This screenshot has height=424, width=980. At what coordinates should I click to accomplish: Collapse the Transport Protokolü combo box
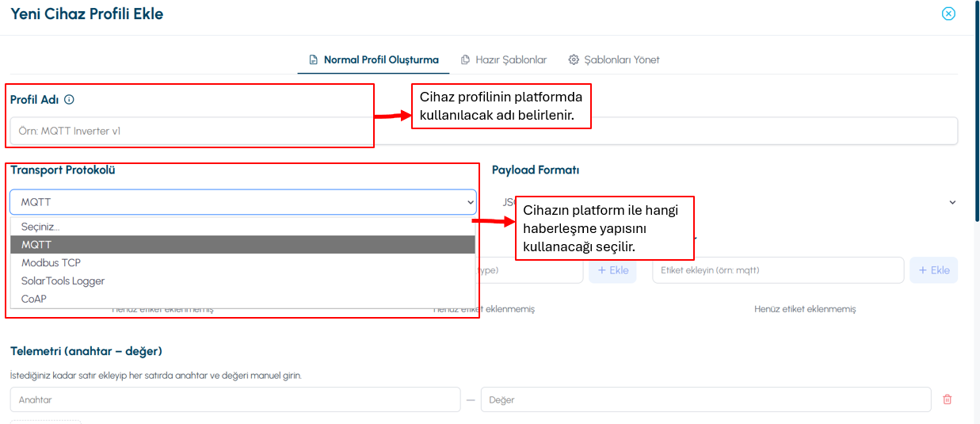pyautogui.click(x=243, y=202)
